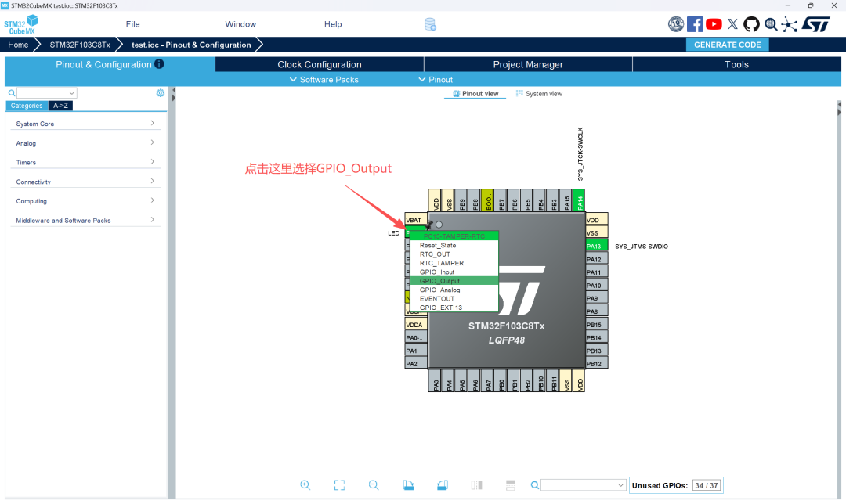
Task: Click the Pinout & Configuration info icon
Action: (159, 64)
